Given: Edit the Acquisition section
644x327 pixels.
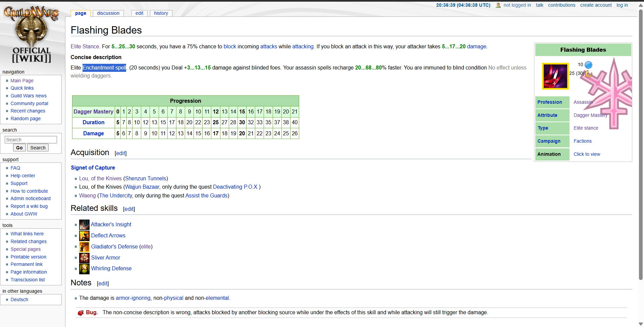Looking at the screenshot, I should click(x=120, y=153).
